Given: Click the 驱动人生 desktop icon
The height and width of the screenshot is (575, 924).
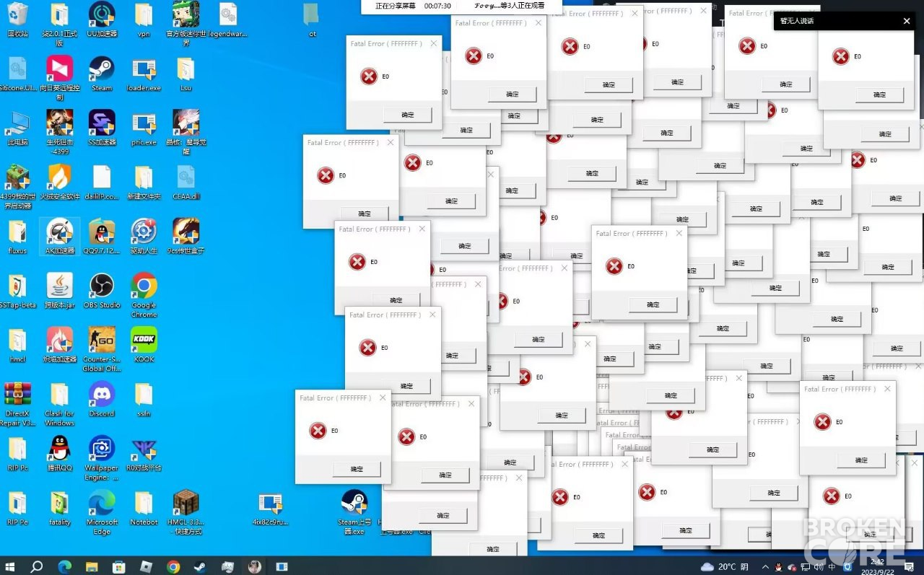Looking at the screenshot, I should 144,237.
